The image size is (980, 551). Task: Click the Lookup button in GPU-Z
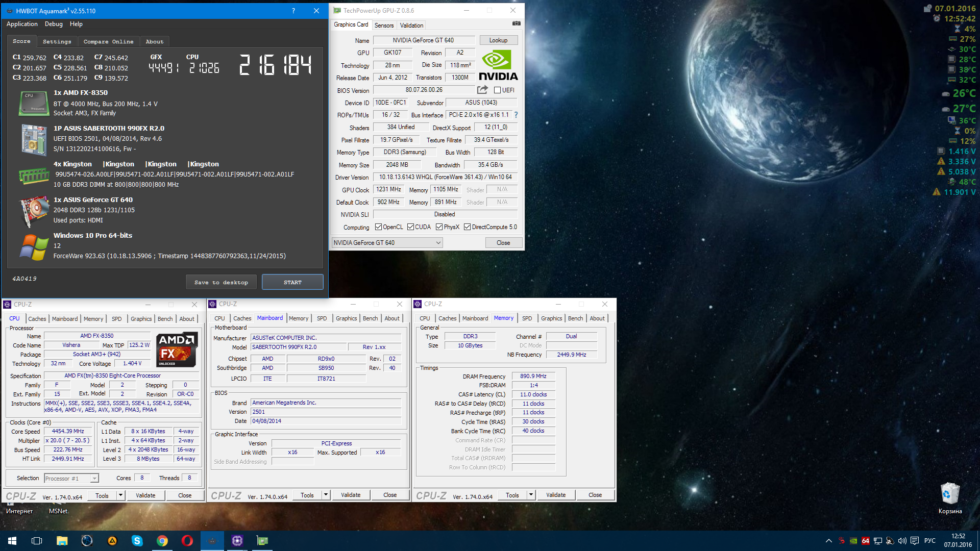498,40
